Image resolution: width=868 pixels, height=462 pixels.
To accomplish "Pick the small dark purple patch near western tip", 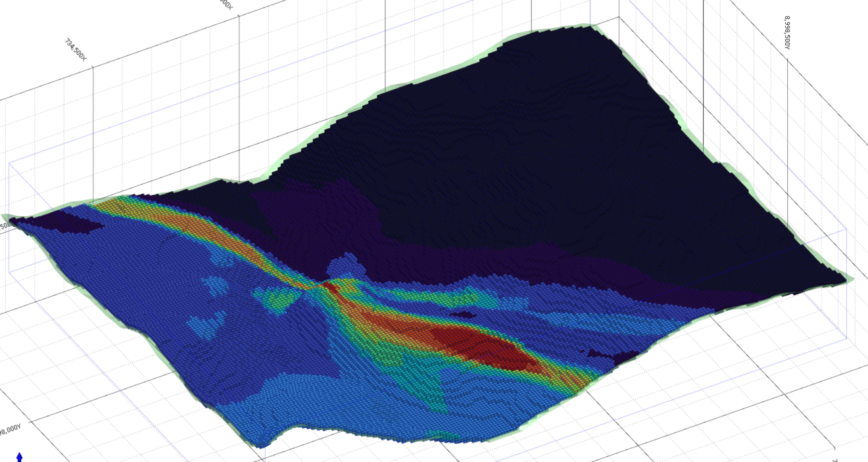I will pos(72,226).
